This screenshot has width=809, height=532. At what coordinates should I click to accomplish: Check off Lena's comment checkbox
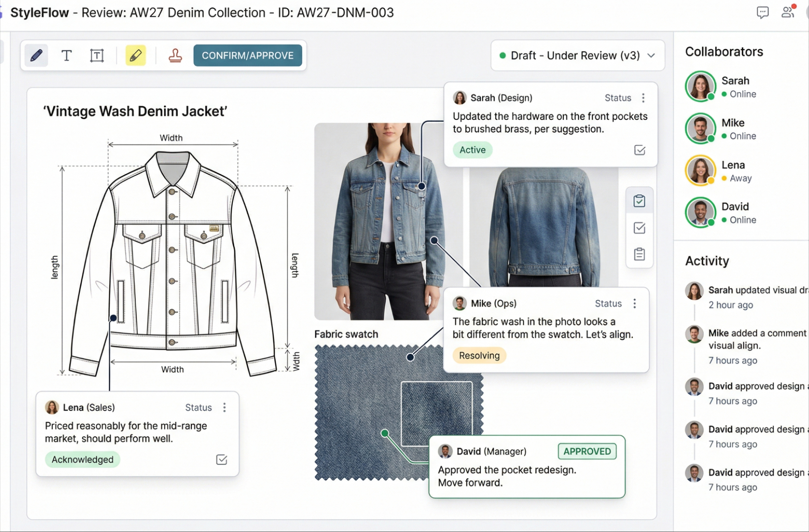click(x=222, y=459)
